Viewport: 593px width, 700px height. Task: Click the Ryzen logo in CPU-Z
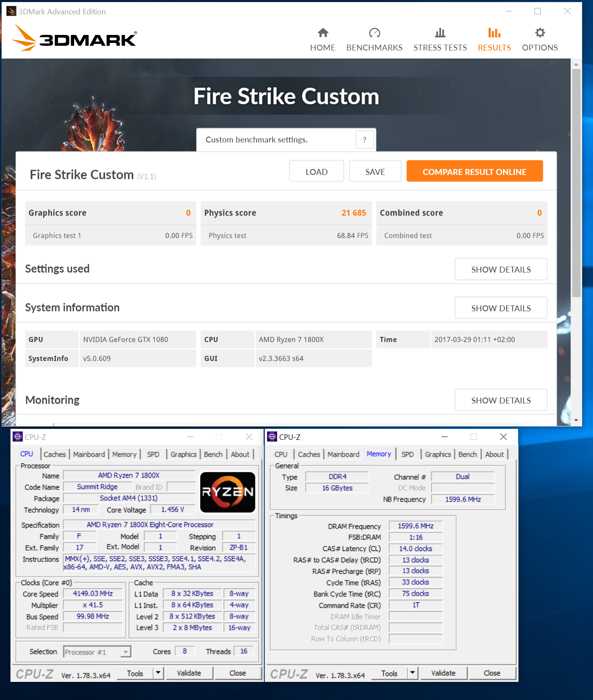228,492
